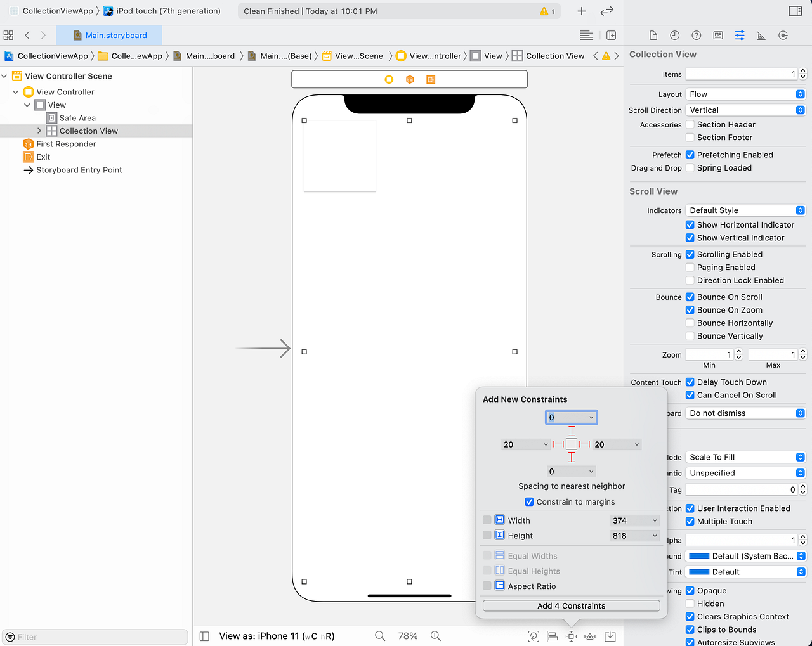This screenshot has width=812, height=646.
Task: Enable the Section Header accessory
Action: coord(690,124)
